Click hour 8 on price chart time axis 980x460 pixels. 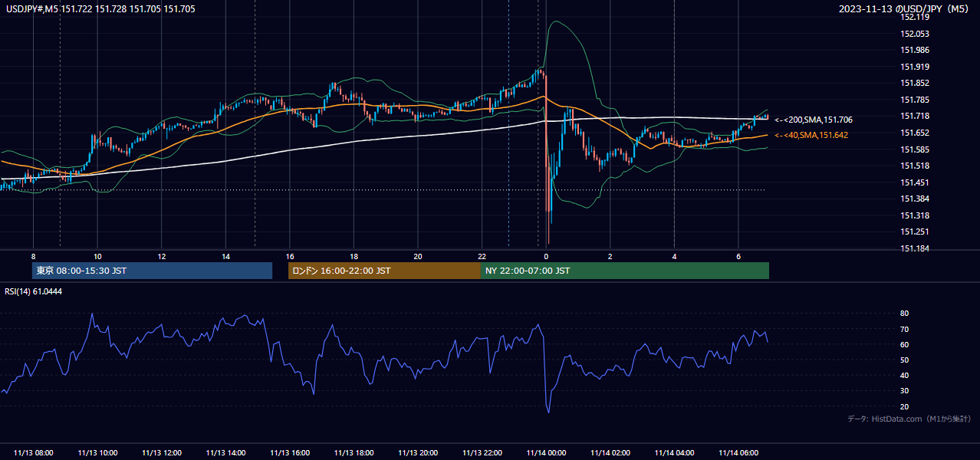coord(33,256)
